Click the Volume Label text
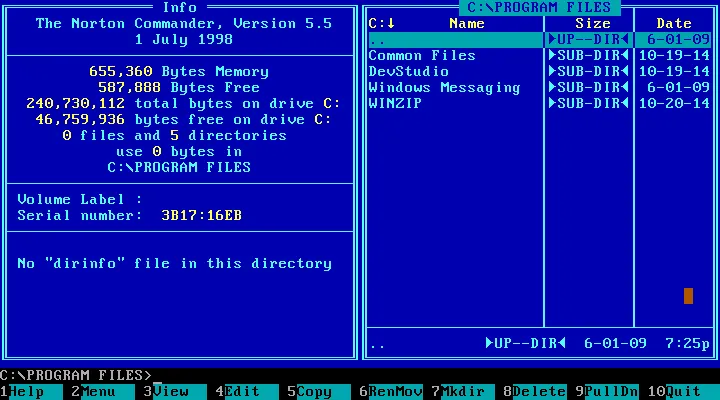 tap(80, 199)
